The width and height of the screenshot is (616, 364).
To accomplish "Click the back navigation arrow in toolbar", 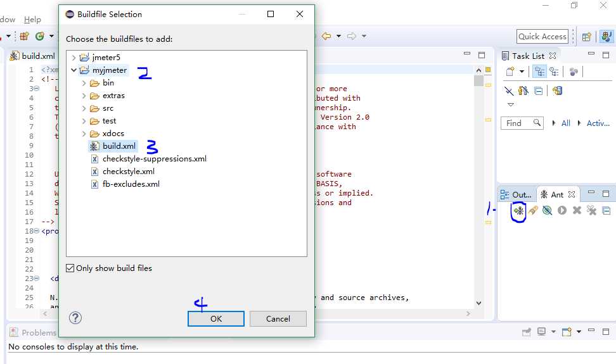I will click(x=326, y=36).
